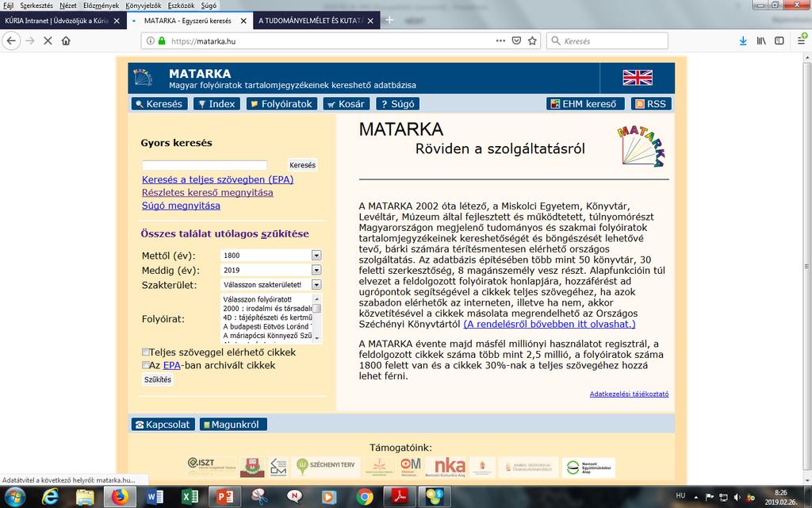View site info icon beside the padlock
This screenshot has height=508, width=812.
pyautogui.click(x=150, y=41)
